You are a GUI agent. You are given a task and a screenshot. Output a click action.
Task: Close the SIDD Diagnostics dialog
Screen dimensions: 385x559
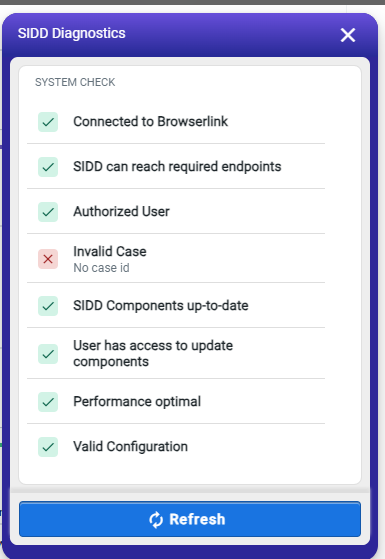348,35
